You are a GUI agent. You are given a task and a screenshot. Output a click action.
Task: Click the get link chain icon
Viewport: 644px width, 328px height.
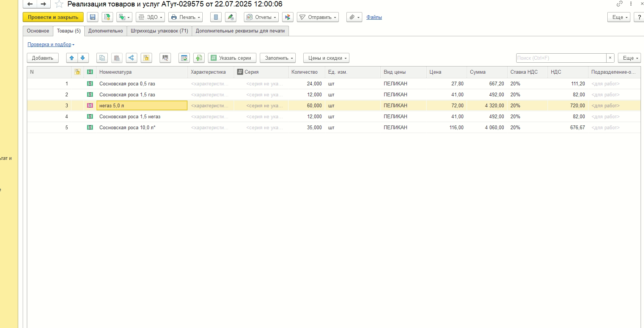click(619, 4)
